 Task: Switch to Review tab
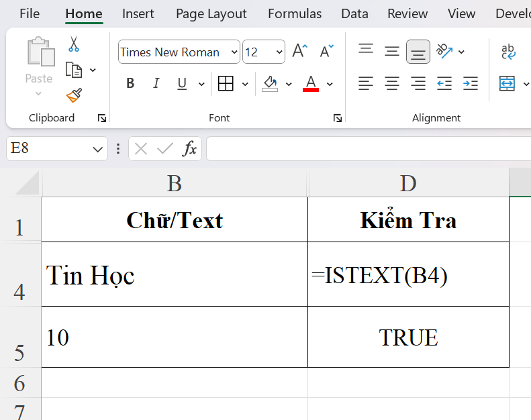[407, 14]
